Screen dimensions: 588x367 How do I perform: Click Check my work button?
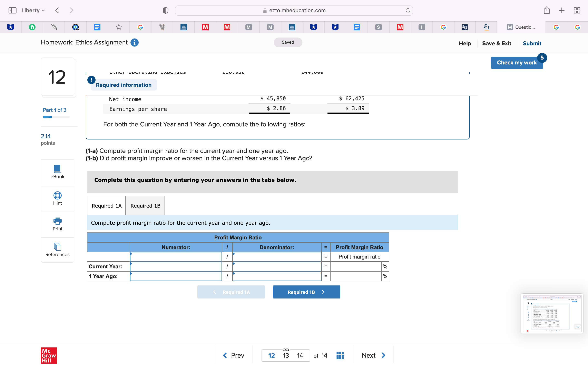517,63
